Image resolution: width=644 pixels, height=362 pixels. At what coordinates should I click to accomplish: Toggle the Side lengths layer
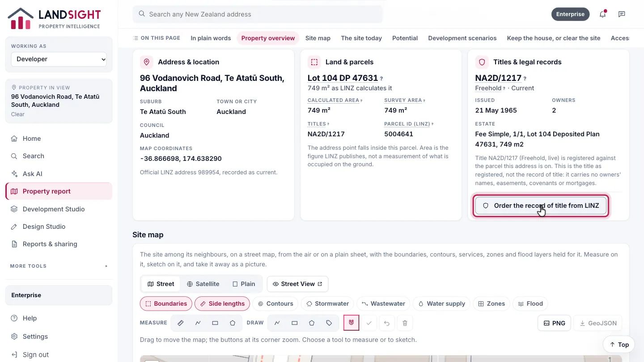coord(222,304)
